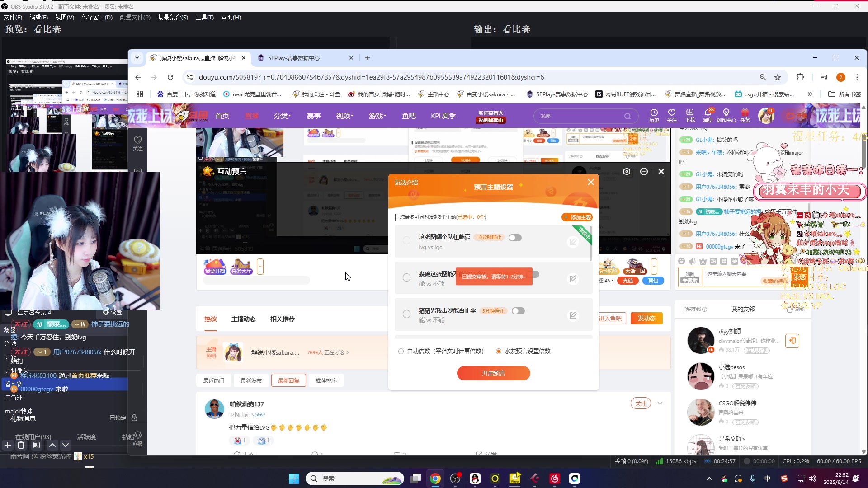The height and width of the screenshot is (488, 868).
Task: Expand the 分类 dropdown in Douyu navigation
Action: click(282, 116)
